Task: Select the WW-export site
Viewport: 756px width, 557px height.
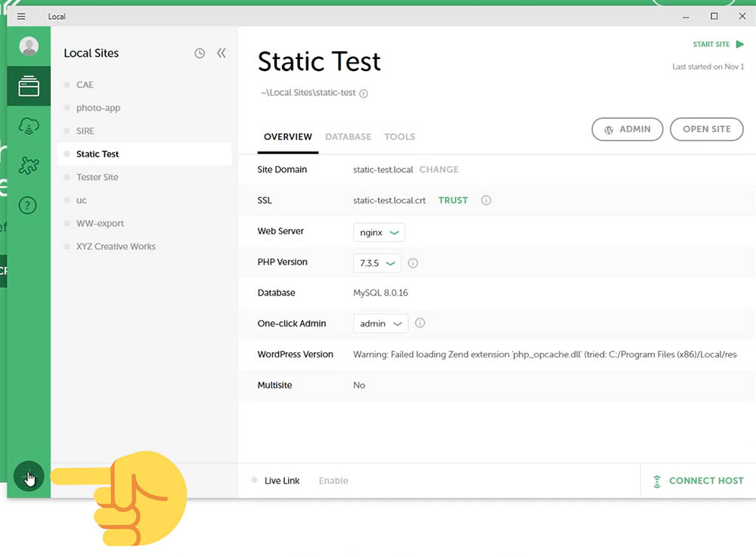Action: tap(144, 224)
